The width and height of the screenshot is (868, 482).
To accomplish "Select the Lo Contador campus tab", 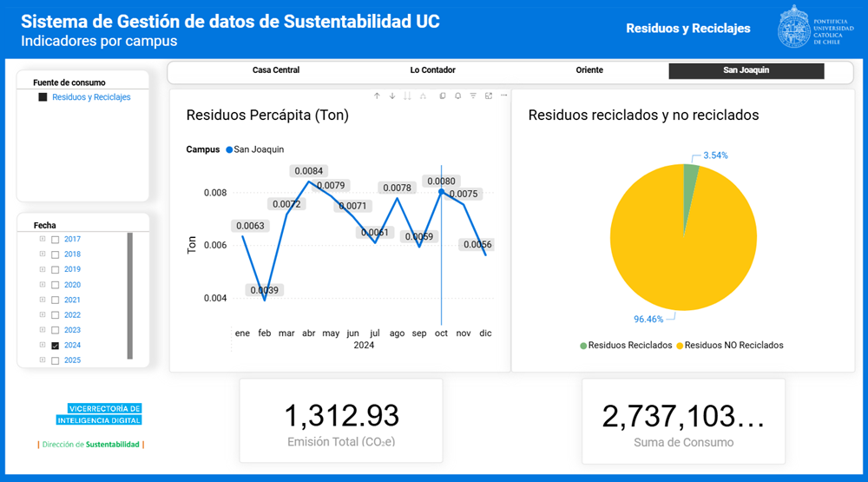I will 432,70.
